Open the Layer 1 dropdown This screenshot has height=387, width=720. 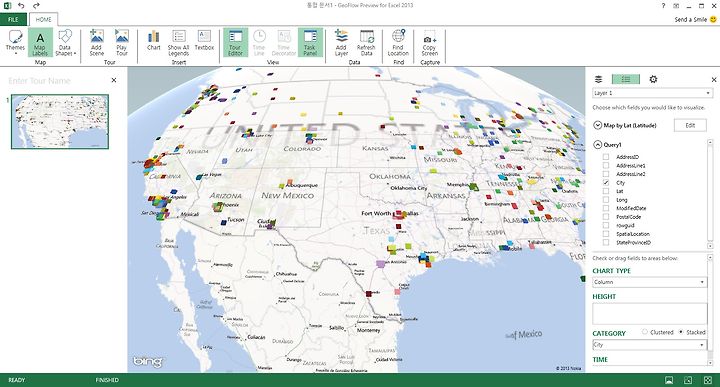pyautogui.click(x=652, y=93)
